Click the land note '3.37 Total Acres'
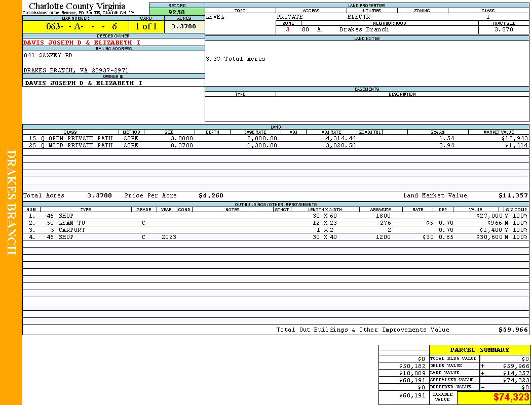Image resolution: width=532 pixels, height=405 pixels. coord(236,59)
